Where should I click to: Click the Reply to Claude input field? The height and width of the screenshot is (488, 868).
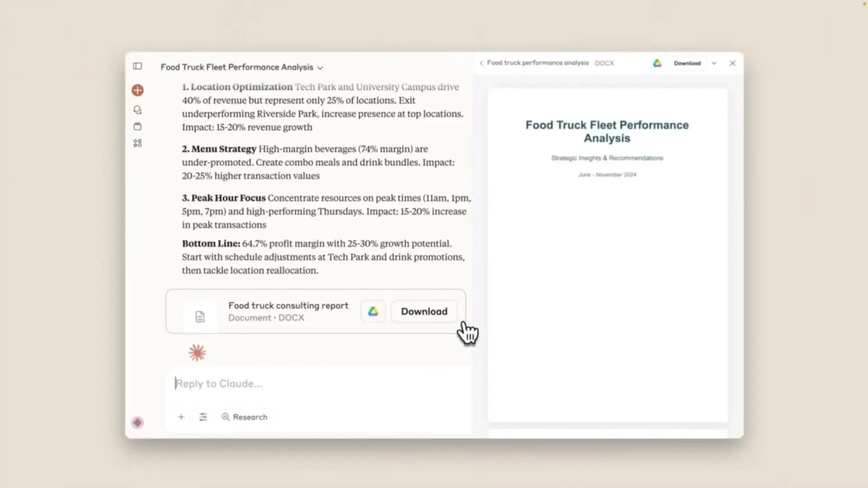[x=316, y=384]
